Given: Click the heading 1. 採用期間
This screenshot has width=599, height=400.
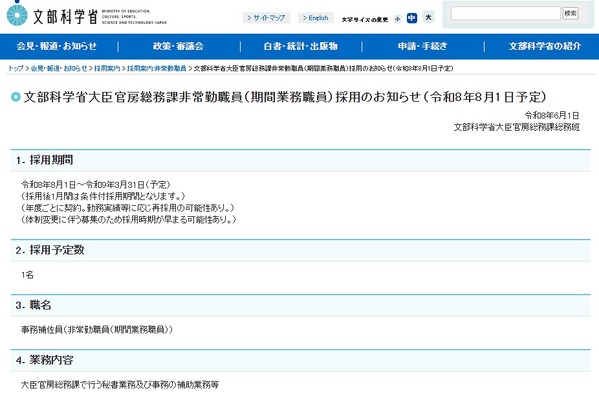Looking at the screenshot, I should tap(44, 160).
